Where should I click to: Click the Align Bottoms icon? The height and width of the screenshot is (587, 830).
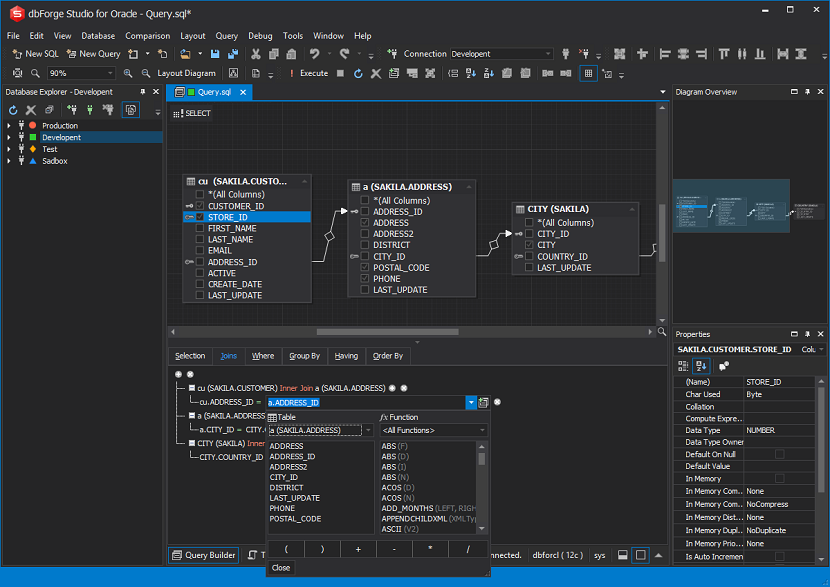pos(760,53)
